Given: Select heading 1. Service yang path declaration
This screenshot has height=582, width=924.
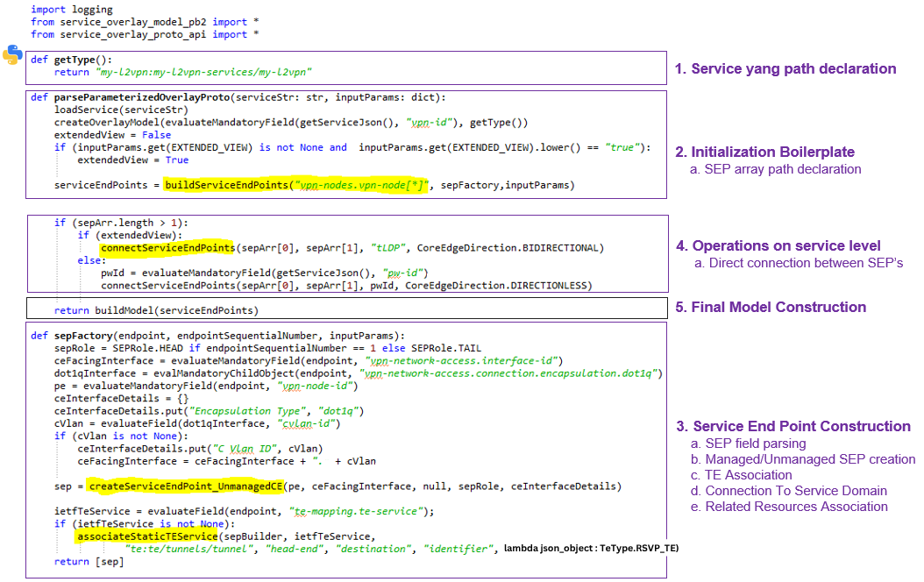Looking at the screenshot, I should [786, 68].
